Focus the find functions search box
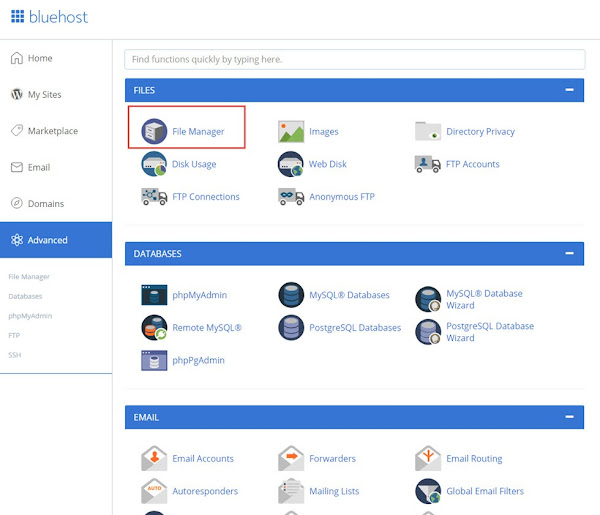 point(355,59)
